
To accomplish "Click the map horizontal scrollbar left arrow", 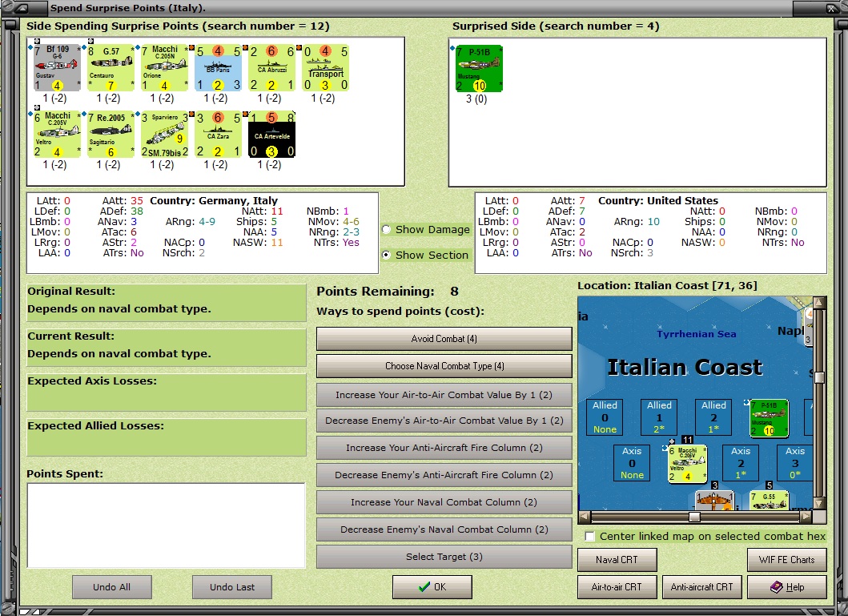I will (584, 517).
